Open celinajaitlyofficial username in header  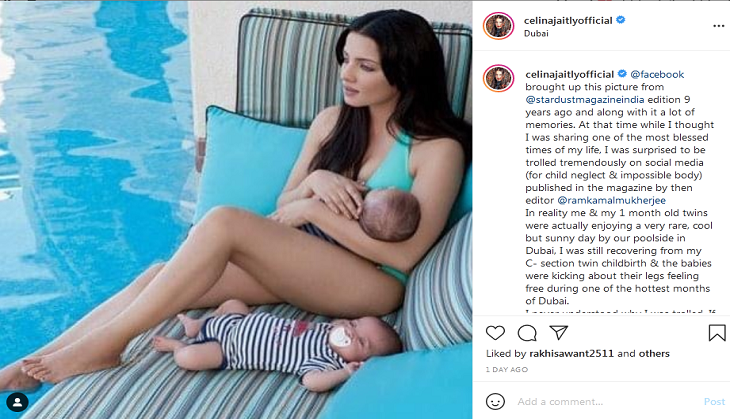point(568,20)
